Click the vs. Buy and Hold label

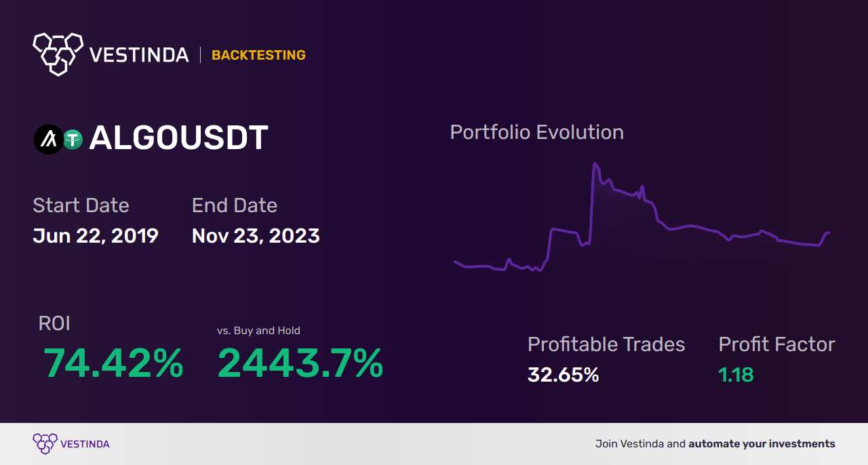(258, 331)
